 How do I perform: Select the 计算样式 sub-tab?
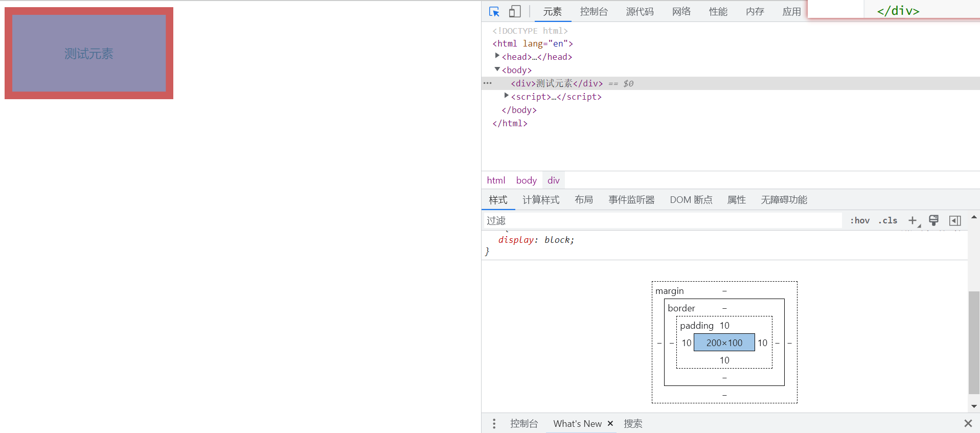point(541,200)
